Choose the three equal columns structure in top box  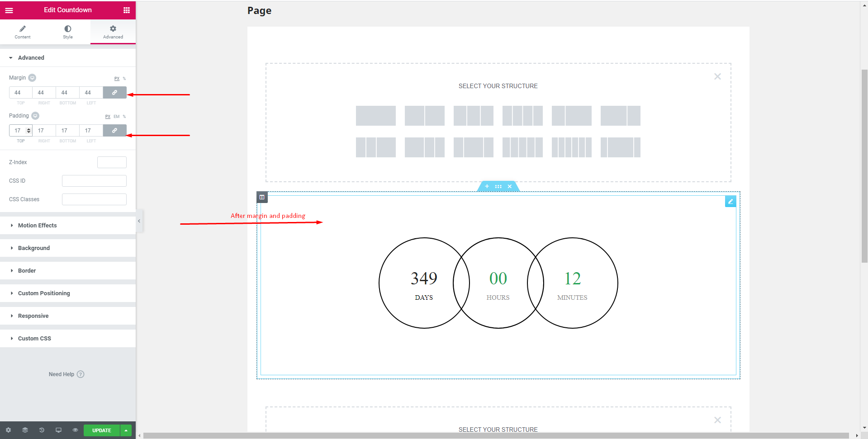point(474,116)
